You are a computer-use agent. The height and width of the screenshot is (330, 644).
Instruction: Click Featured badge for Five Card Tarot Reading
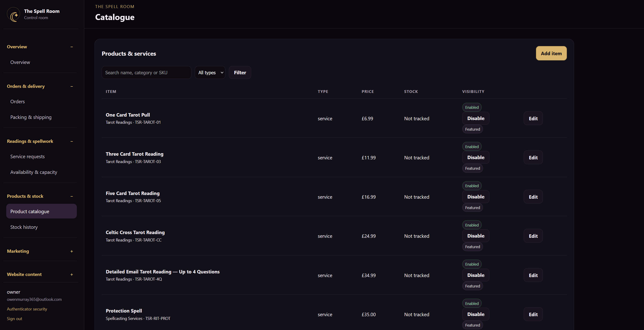click(472, 207)
